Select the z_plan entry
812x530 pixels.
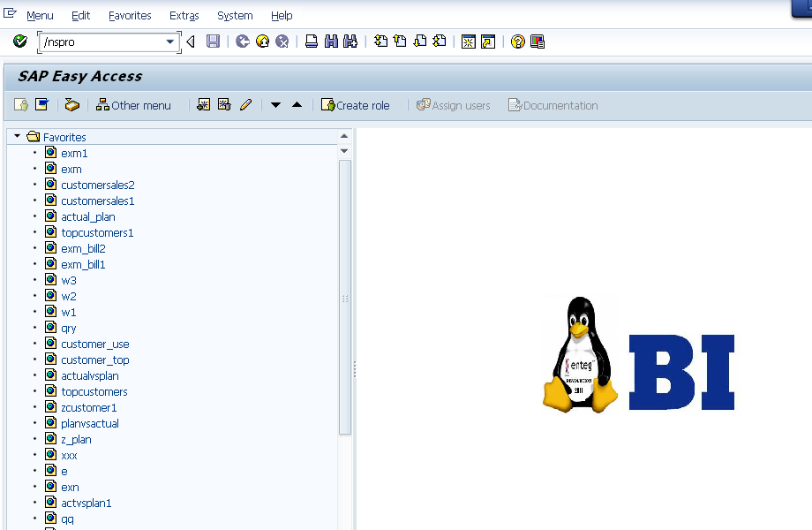[x=76, y=440]
